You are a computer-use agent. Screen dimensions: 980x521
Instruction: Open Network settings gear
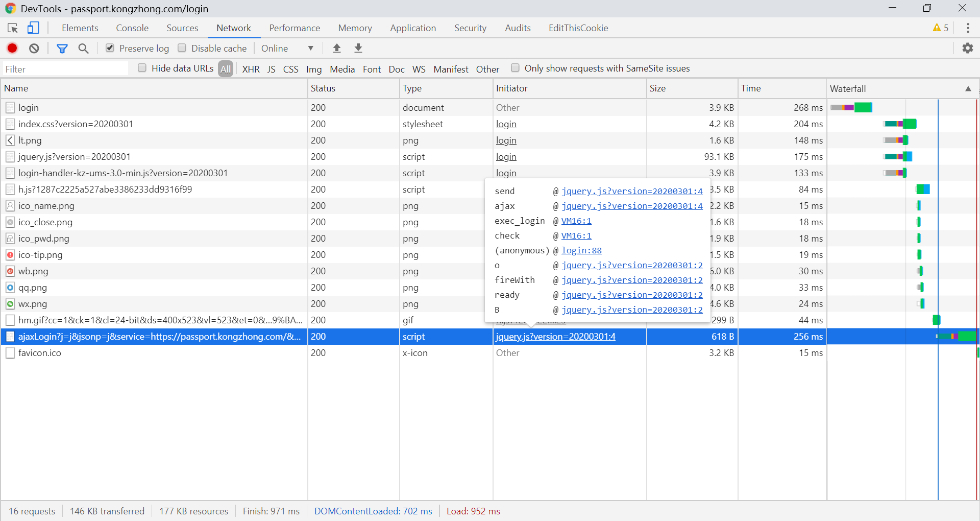968,48
